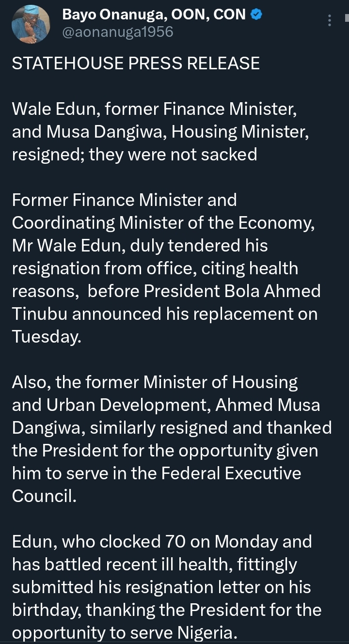This screenshot has height=644, width=349.
Task: Open the @aonanuga1956 handle link
Action: [x=118, y=32]
